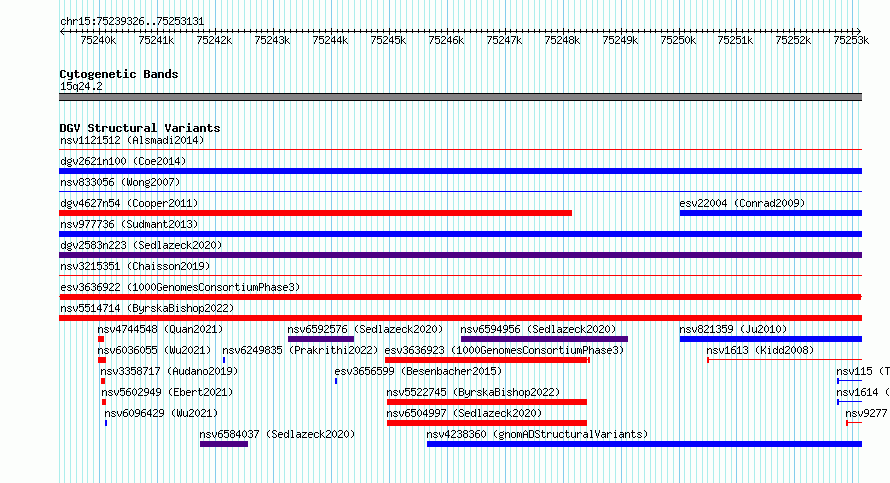
Task: Open the nsv6249835 (Prakrithi2022) label text
Action: (300, 350)
